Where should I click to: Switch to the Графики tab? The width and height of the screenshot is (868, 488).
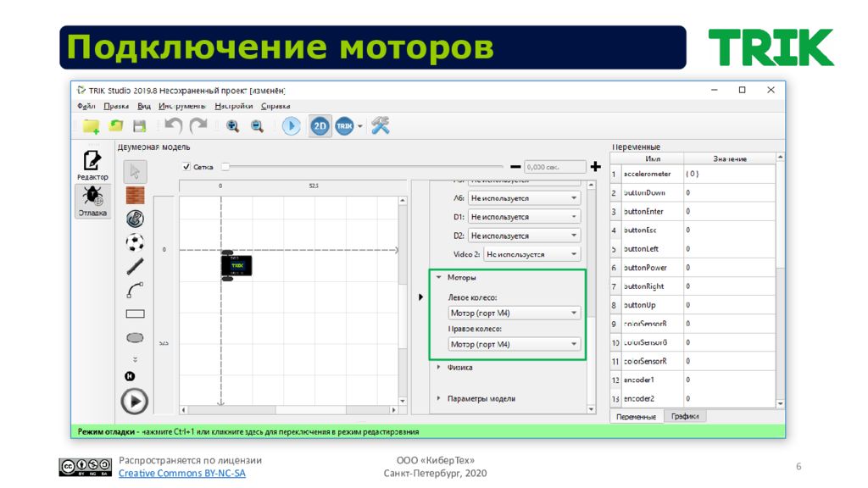coord(685,416)
